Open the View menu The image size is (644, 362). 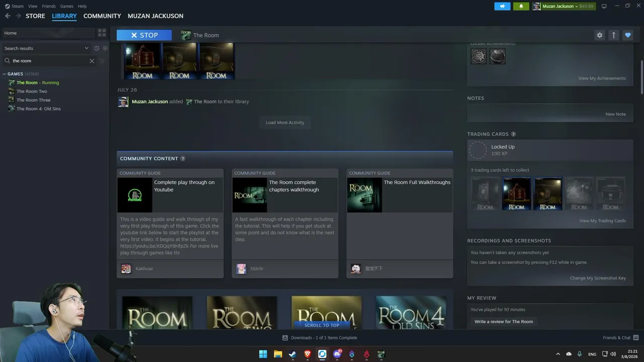point(33,6)
